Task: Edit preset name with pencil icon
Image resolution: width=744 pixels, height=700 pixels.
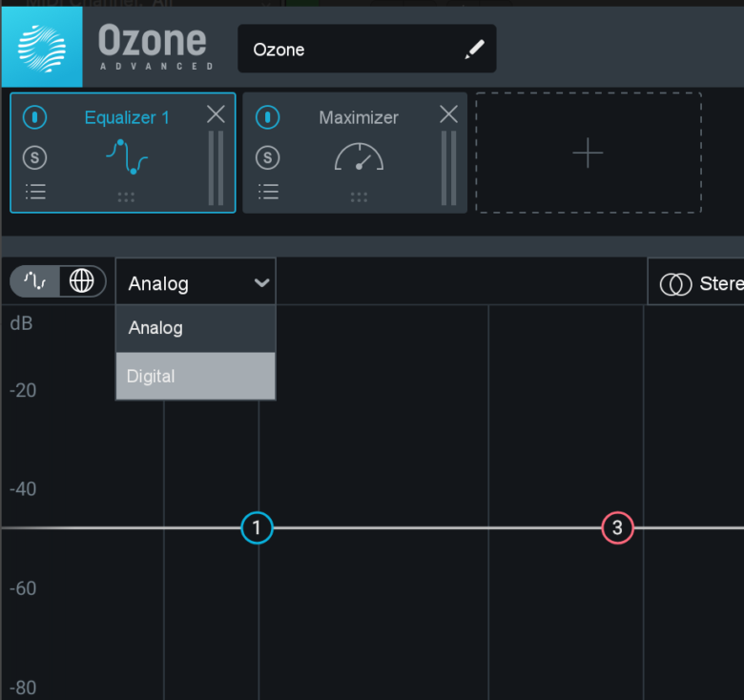Action: click(x=474, y=50)
